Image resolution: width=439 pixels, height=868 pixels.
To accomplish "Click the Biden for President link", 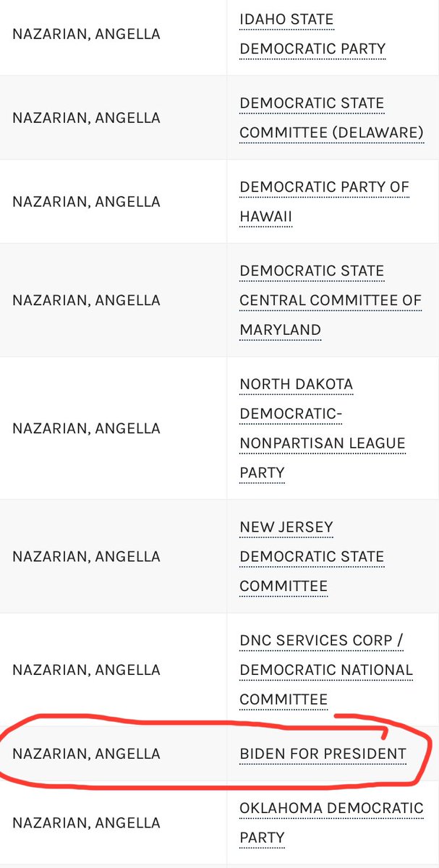I will click(x=323, y=754).
